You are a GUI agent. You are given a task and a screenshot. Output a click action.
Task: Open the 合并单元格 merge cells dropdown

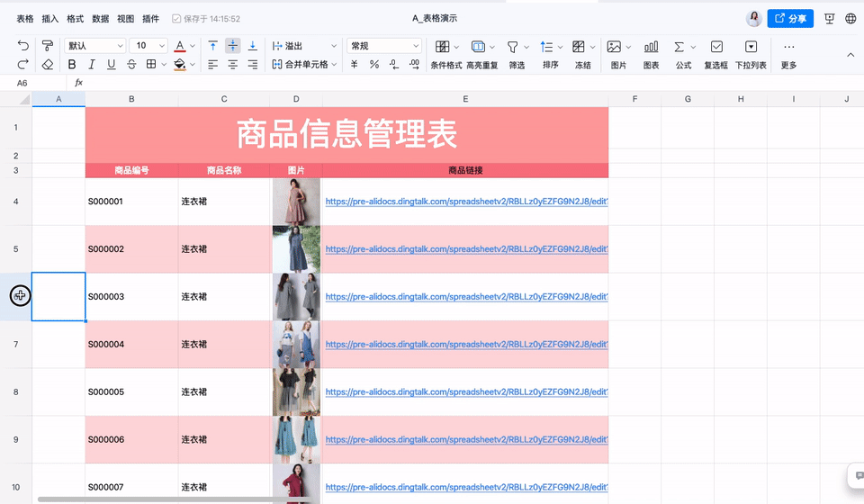pyautogui.click(x=304, y=65)
